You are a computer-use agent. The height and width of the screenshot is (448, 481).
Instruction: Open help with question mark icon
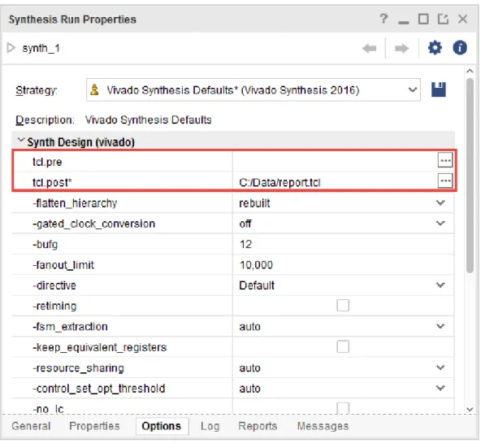(383, 19)
